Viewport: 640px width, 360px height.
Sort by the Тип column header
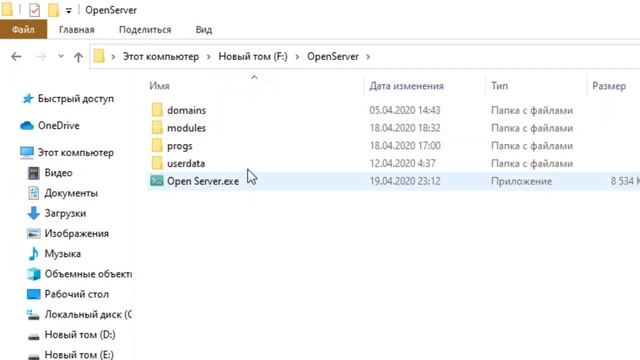pos(500,86)
